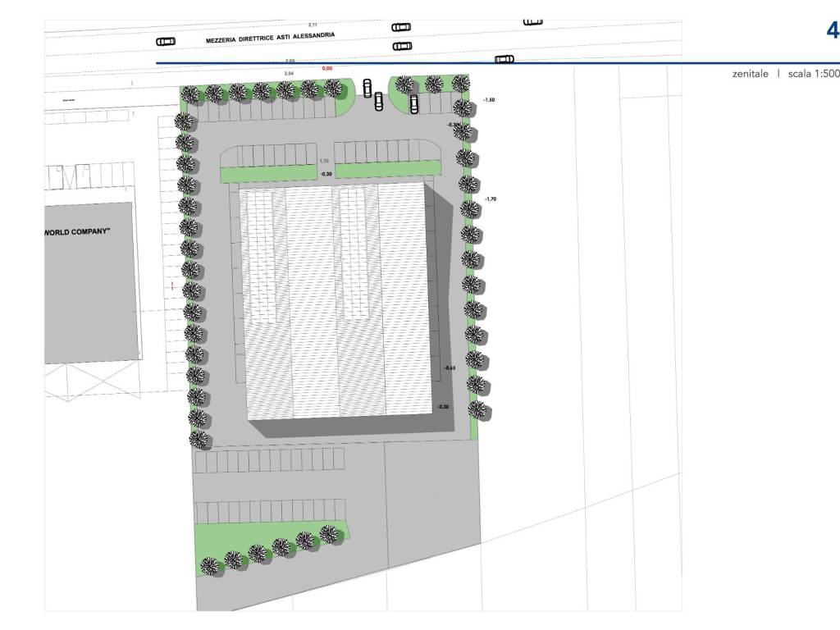This screenshot has width=840, height=630.
Task: Click the red 0.00 elevation marker
Action: (x=327, y=68)
